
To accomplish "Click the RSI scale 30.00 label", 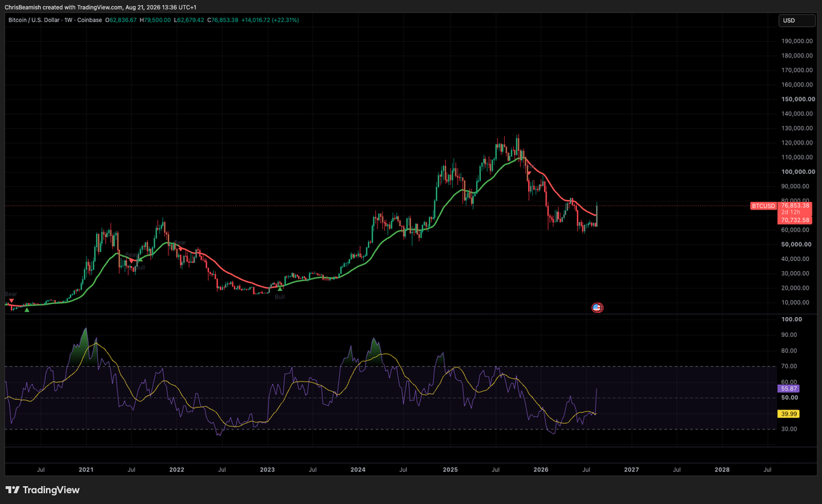I will coord(790,429).
